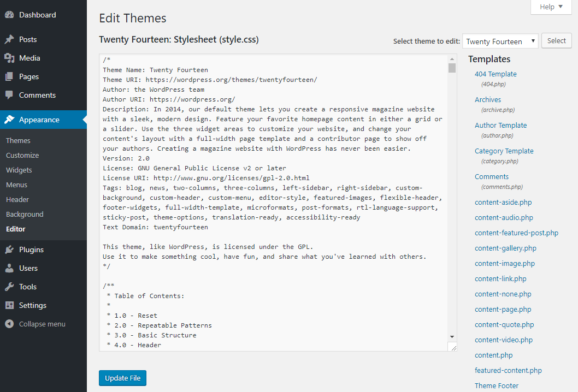Open the Select theme to edit dropdown
The height and width of the screenshot is (392, 578).
pos(500,41)
